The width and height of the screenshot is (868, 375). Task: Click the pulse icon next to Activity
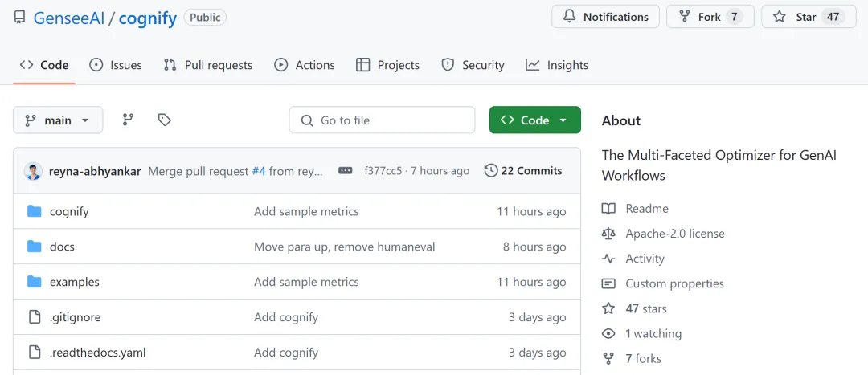tap(608, 259)
